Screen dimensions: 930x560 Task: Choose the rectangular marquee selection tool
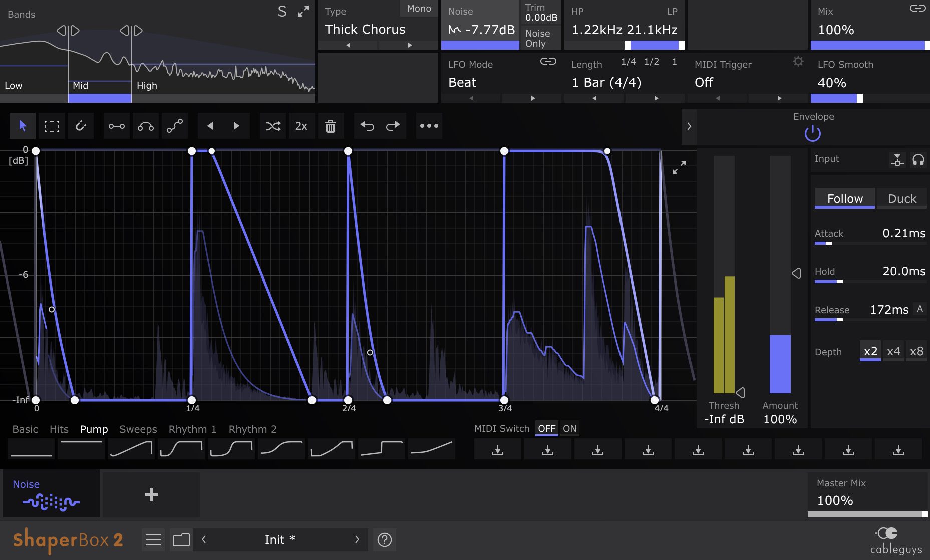pos(52,126)
